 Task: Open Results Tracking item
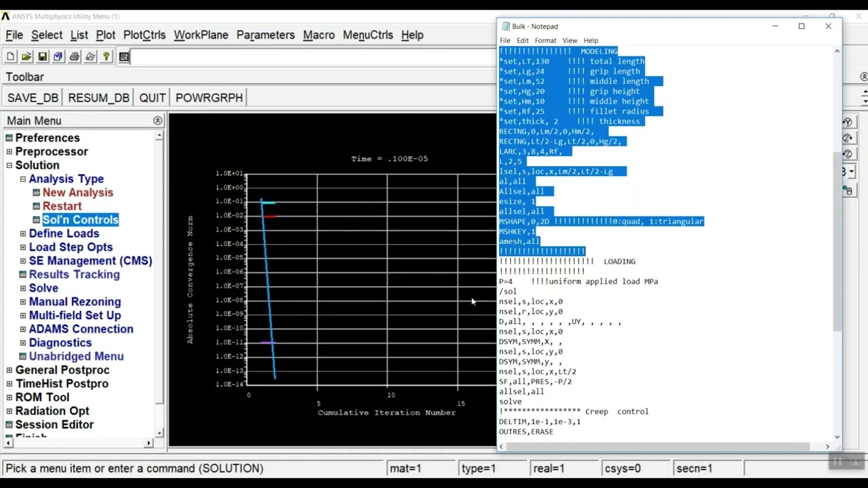pyautogui.click(x=74, y=274)
